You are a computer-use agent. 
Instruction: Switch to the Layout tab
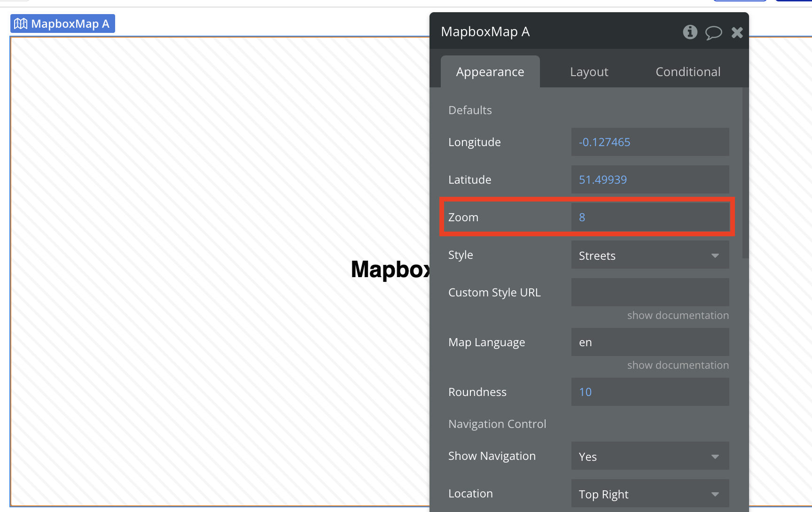coord(589,72)
